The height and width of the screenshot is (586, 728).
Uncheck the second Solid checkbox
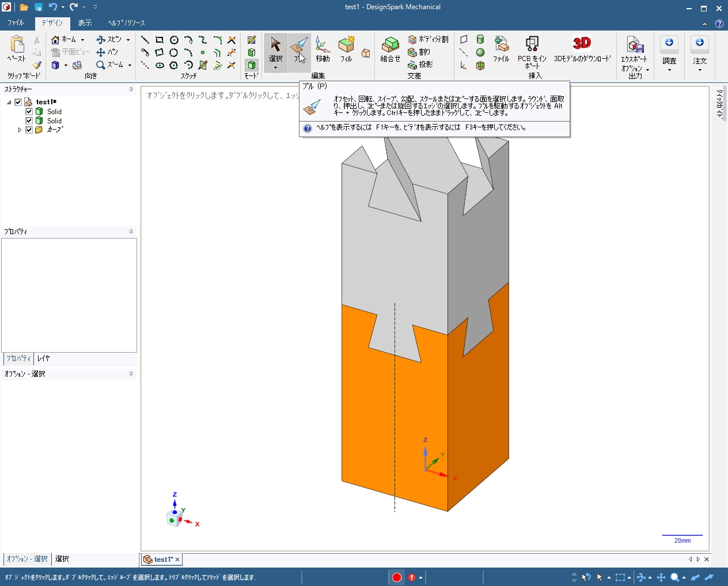(x=29, y=121)
